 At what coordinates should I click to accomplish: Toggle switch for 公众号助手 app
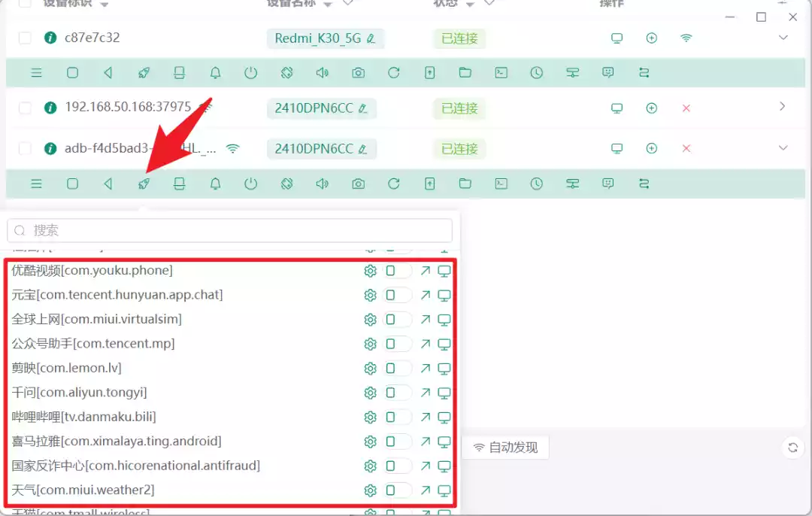point(397,344)
